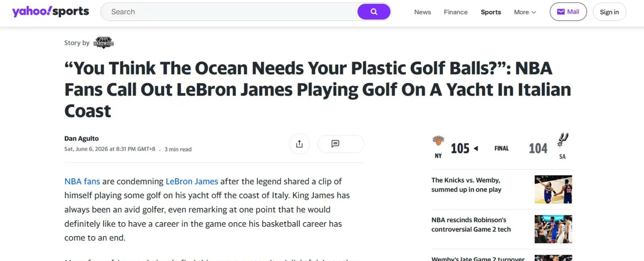Screen dimensions: 644x261
Task: Click the Spurs score 104
Action: click(x=538, y=148)
